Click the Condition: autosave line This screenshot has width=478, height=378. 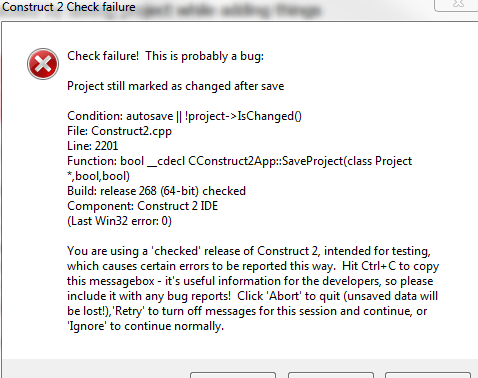184,116
